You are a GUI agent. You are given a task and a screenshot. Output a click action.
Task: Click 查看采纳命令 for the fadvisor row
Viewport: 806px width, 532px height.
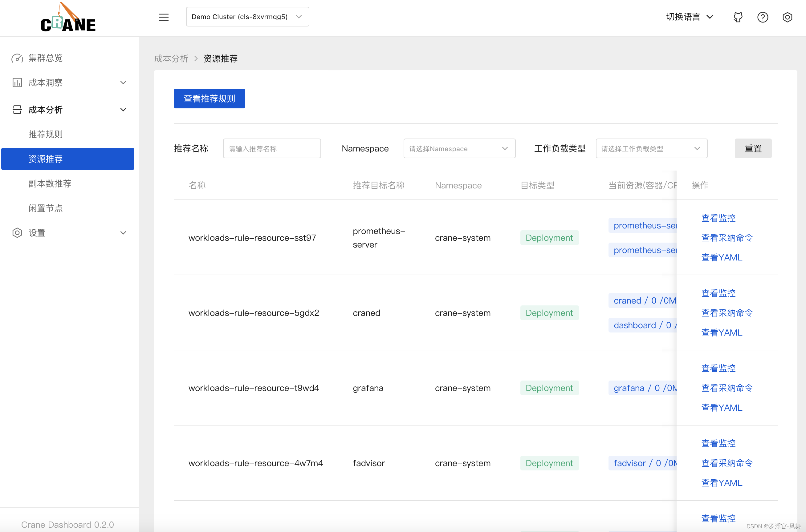727,463
